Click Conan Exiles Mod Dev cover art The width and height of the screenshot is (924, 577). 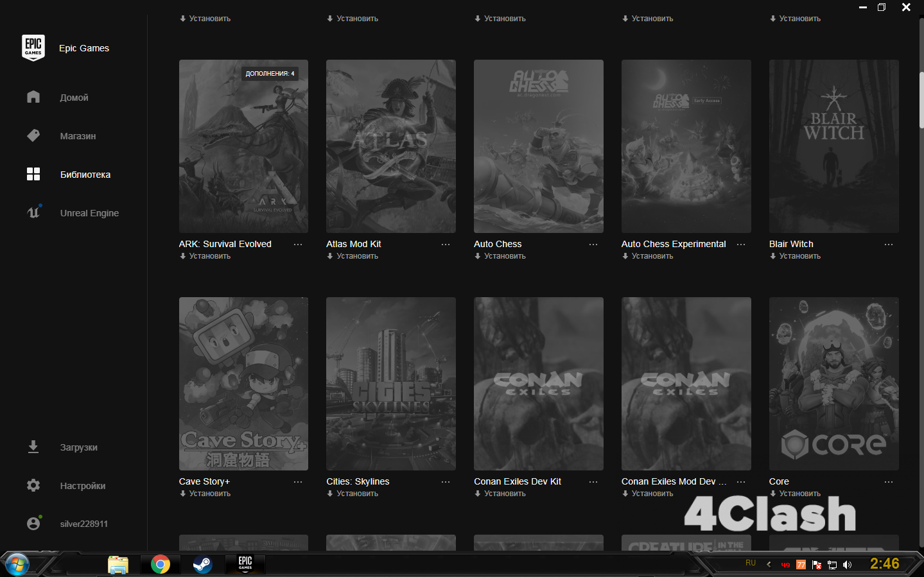tap(686, 384)
